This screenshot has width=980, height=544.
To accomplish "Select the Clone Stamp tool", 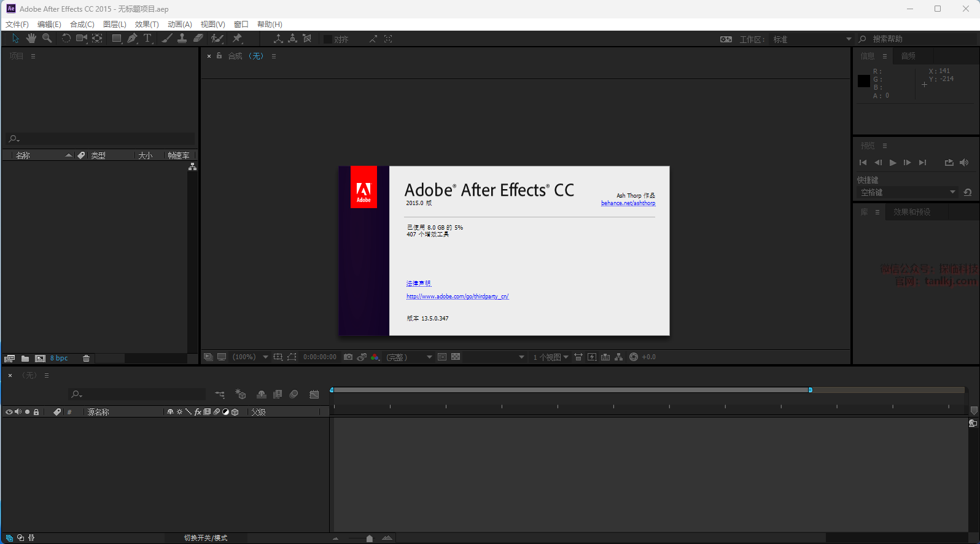I will 182,39.
